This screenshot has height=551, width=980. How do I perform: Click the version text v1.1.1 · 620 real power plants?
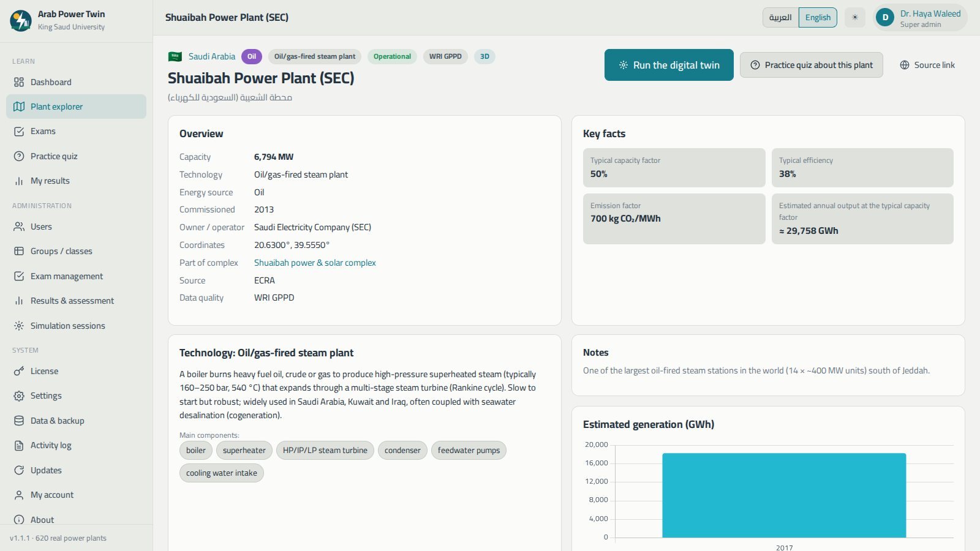[58, 538]
